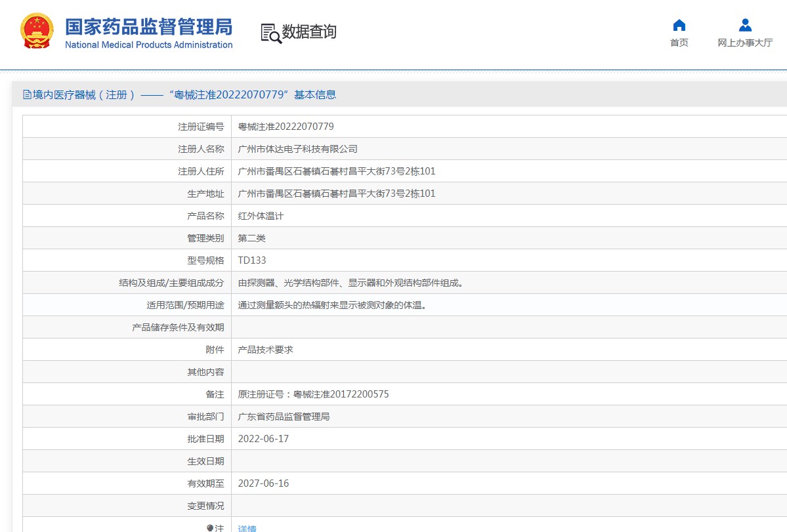The height and width of the screenshot is (532, 787).
Task: Click the 备注 row label
Action: tap(215, 394)
